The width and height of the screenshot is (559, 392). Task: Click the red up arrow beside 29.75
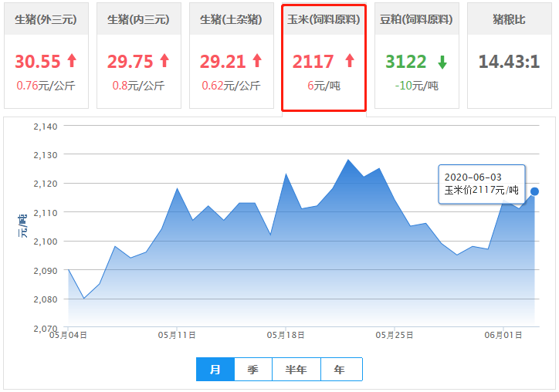pyautogui.click(x=164, y=61)
